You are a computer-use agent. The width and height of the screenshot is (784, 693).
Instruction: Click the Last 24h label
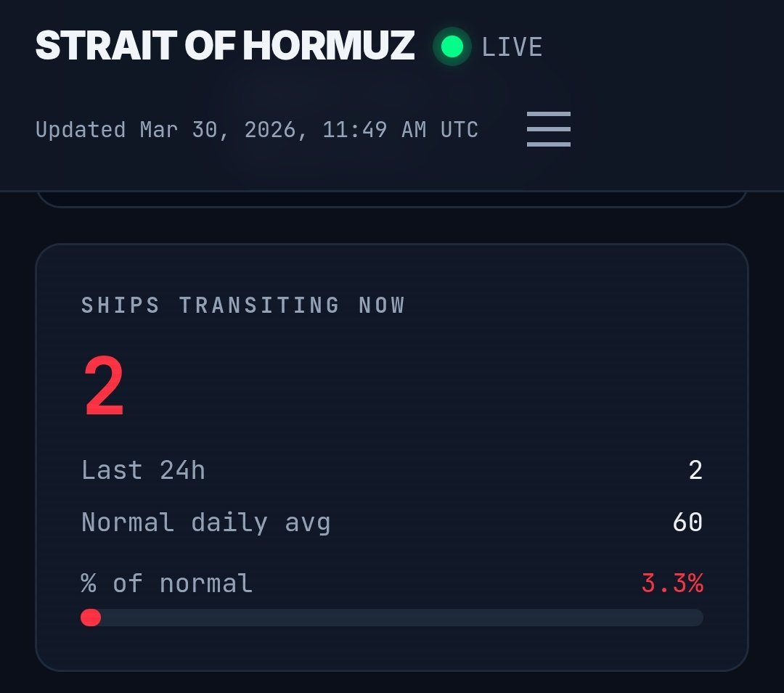click(143, 470)
